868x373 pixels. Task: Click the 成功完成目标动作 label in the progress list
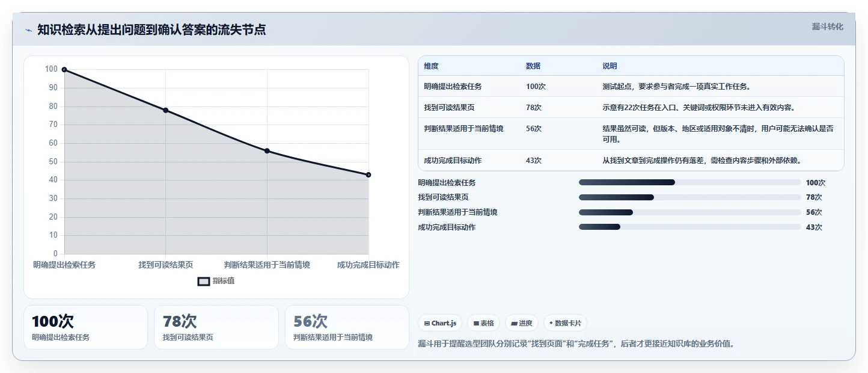[x=447, y=227]
